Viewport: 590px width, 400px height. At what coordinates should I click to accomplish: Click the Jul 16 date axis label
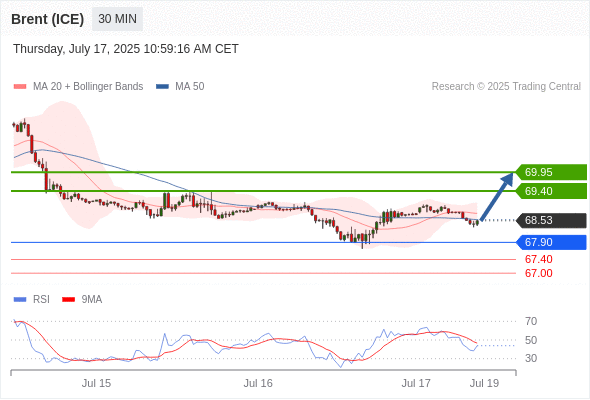pos(258,383)
